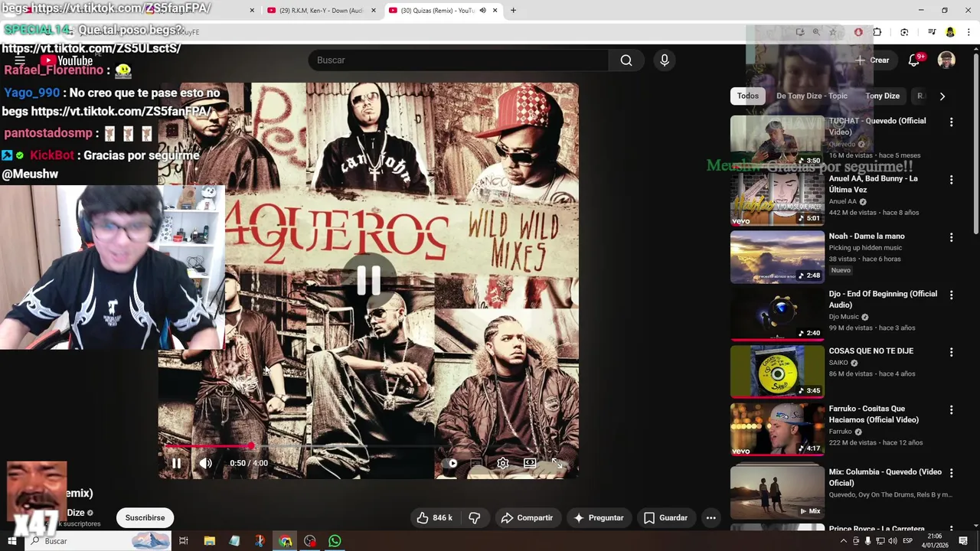Select the Todos filter chip
Viewport: 980px width, 551px height.
(x=748, y=96)
